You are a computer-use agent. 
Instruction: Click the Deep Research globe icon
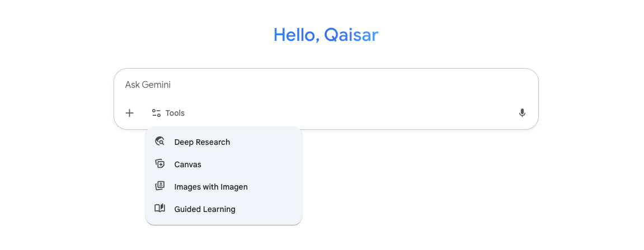pyautogui.click(x=160, y=142)
